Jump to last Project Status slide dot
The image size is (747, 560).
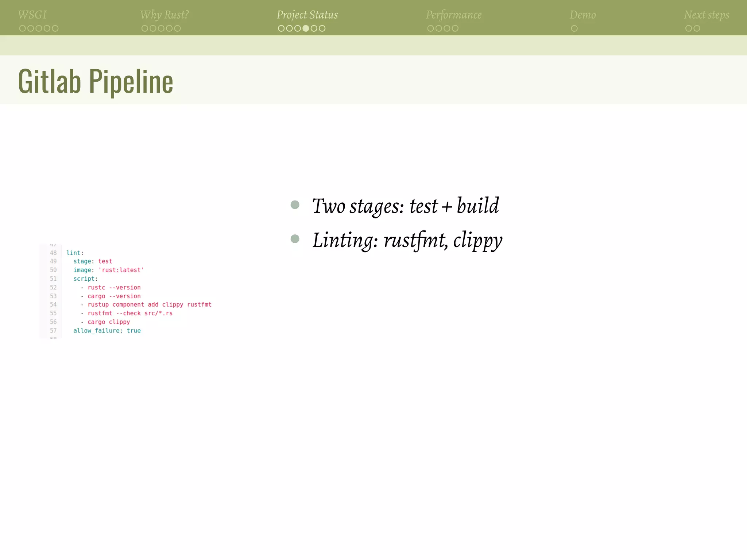(322, 28)
